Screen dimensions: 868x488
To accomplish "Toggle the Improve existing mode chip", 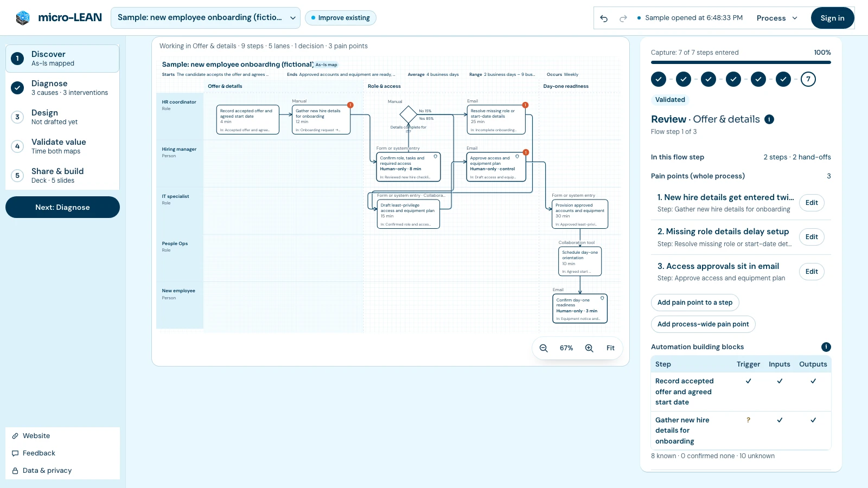I will 341,18.
